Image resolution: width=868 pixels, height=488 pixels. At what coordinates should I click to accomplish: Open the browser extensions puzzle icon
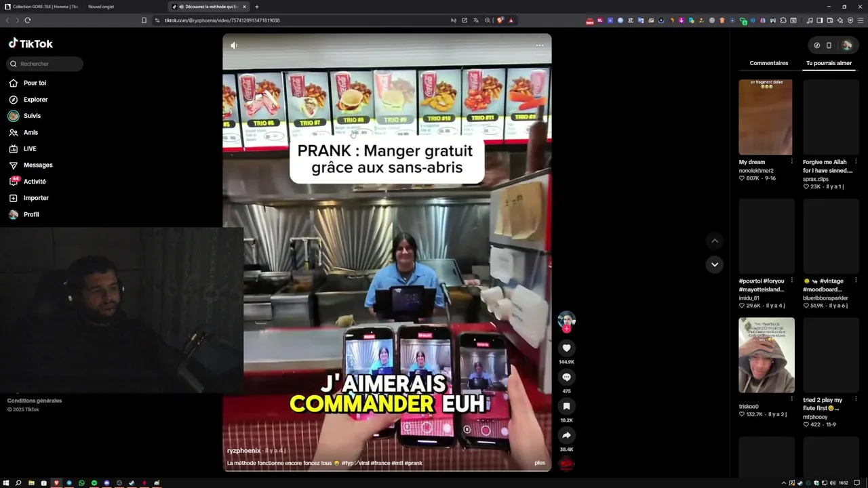[x=783, y=20]
